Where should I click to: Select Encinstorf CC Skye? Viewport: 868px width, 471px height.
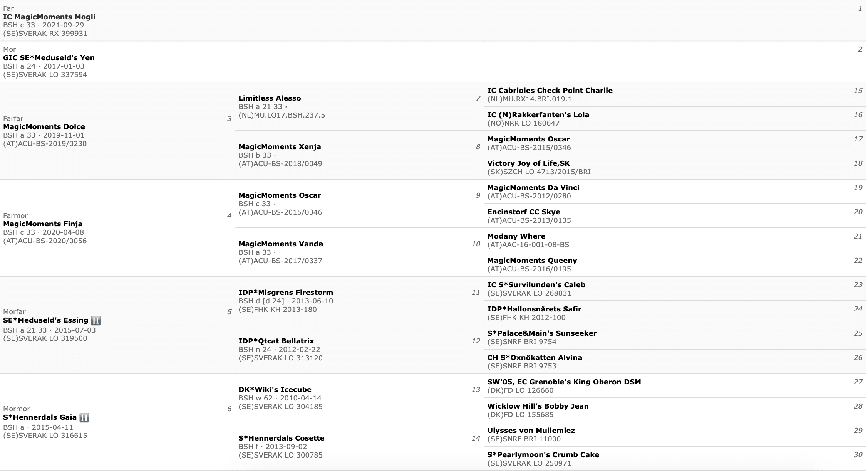click(x=524, y=212)
